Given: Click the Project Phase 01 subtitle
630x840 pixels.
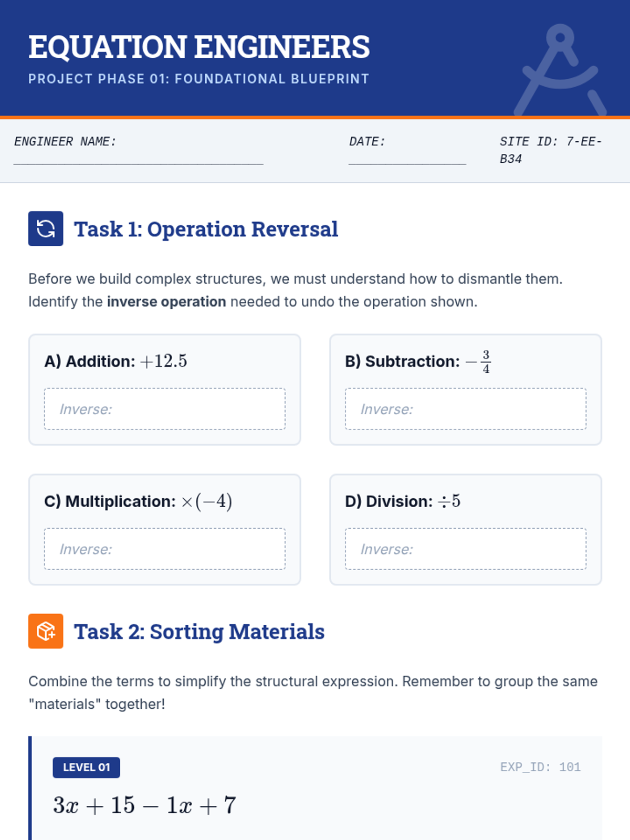Looking at the screenshot, I should point(198,79).
